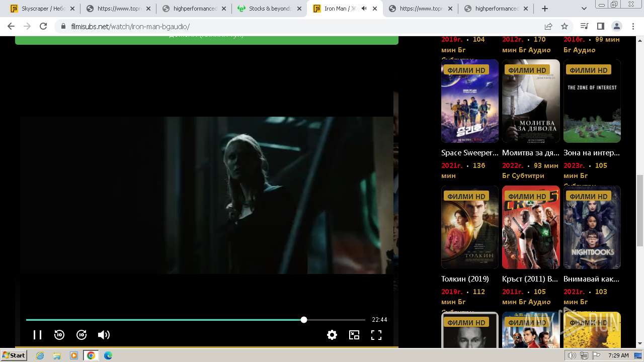Pause the video playback
Screen dimensions: 644x362
point(37,335)
